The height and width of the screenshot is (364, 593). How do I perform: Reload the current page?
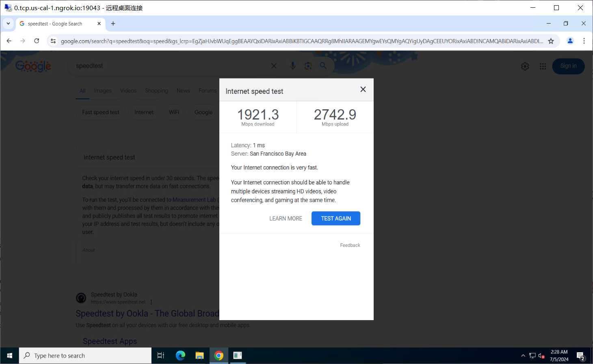[x=37, y=41]
